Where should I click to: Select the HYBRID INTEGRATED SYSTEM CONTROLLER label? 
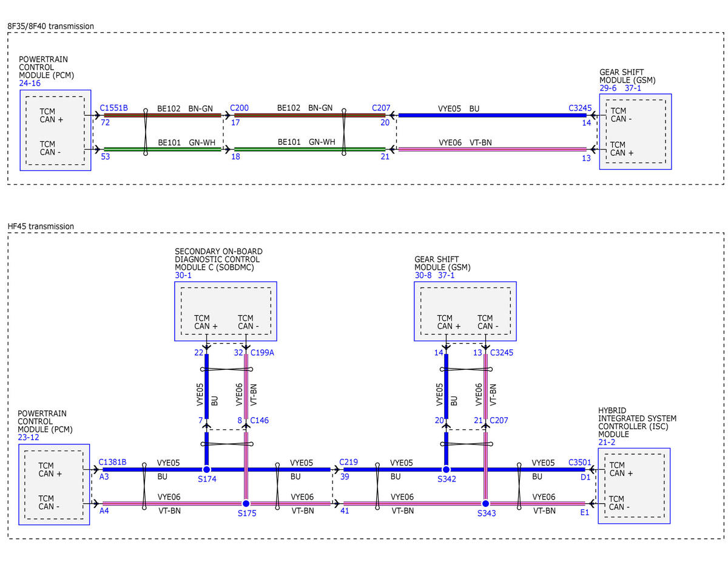[x=637, y=423]
